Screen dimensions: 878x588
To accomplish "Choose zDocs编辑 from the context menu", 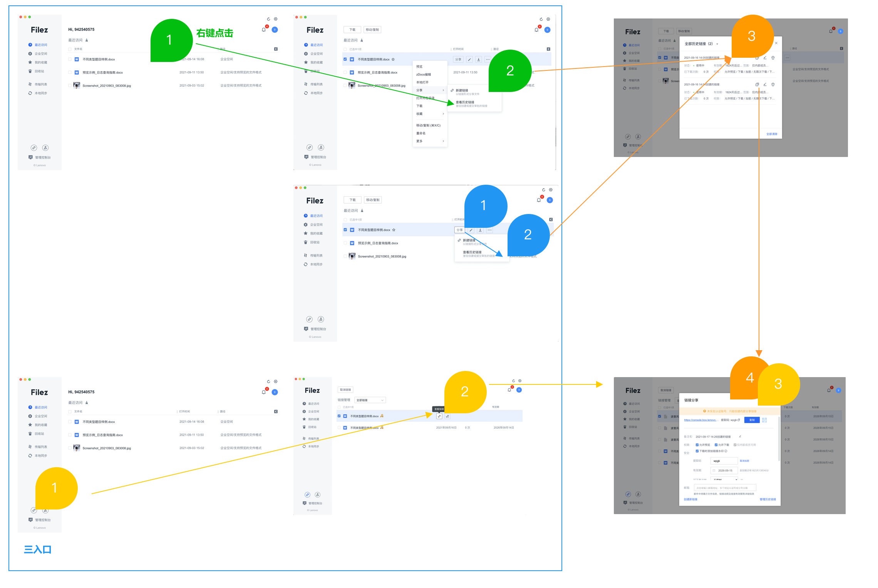I will (424, 75).
